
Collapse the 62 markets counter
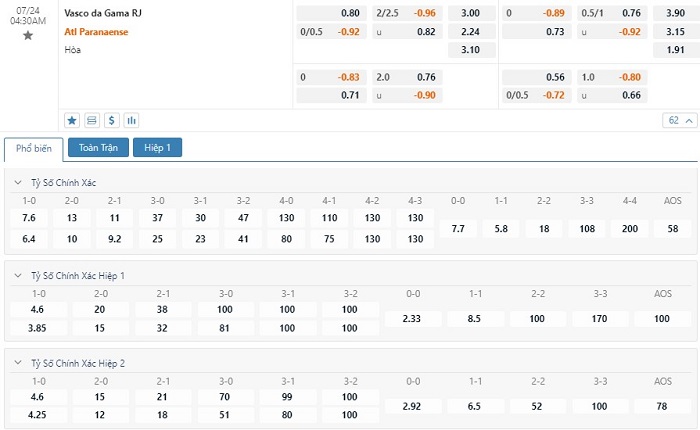[680, 121]
